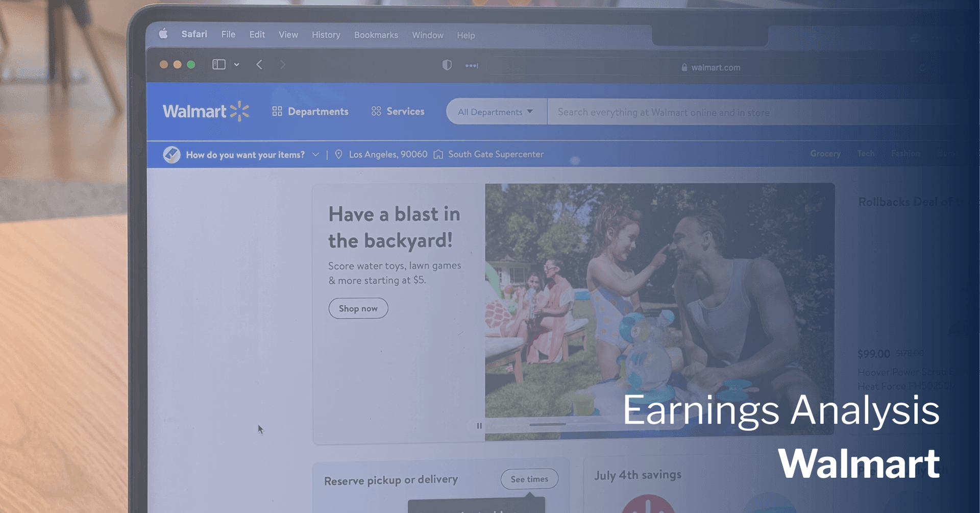Viewport: 980px width, 513px height.
Task: Expand the All Departments dropdown
Action: [496, 112]
